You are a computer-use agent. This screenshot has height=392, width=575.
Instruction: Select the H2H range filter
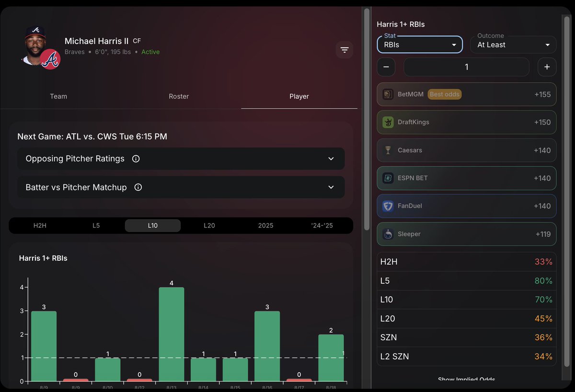pyautogui.click(x=40, y=225)
